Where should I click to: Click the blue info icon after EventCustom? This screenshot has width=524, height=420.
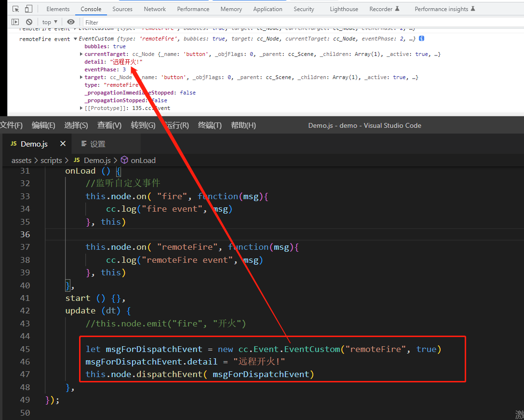[421, 39]
